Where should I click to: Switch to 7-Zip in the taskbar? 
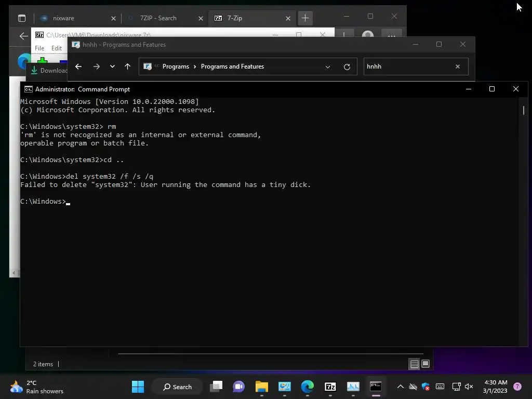330,387
